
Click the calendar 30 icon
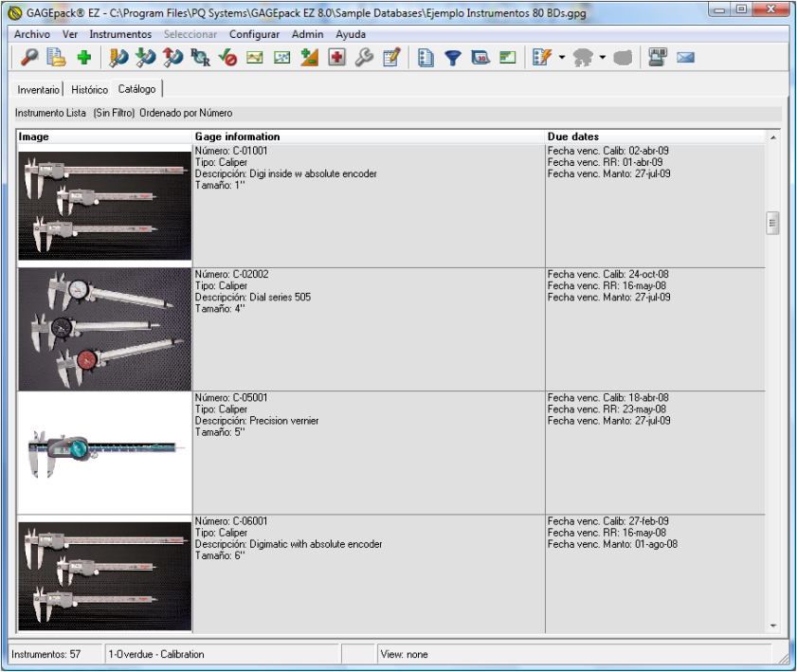point(480,57)
